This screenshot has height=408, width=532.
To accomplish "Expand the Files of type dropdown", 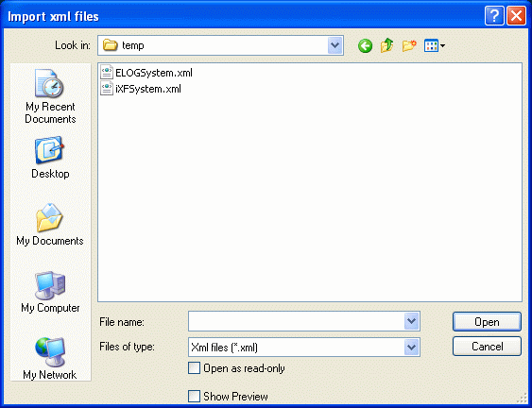I will (x=412, y=347).
